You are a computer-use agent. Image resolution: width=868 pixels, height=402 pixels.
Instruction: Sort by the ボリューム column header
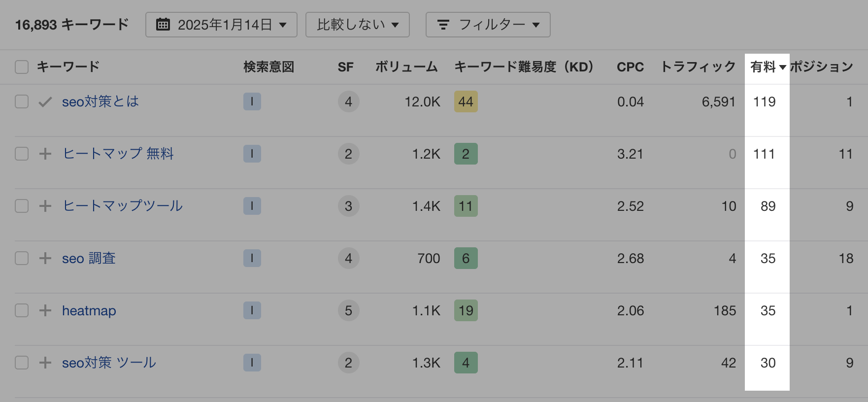tap(406, 67)
